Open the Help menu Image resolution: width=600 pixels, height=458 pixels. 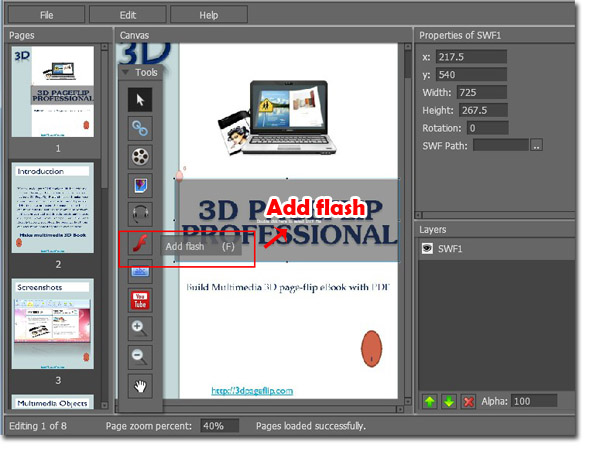point(209,15)
